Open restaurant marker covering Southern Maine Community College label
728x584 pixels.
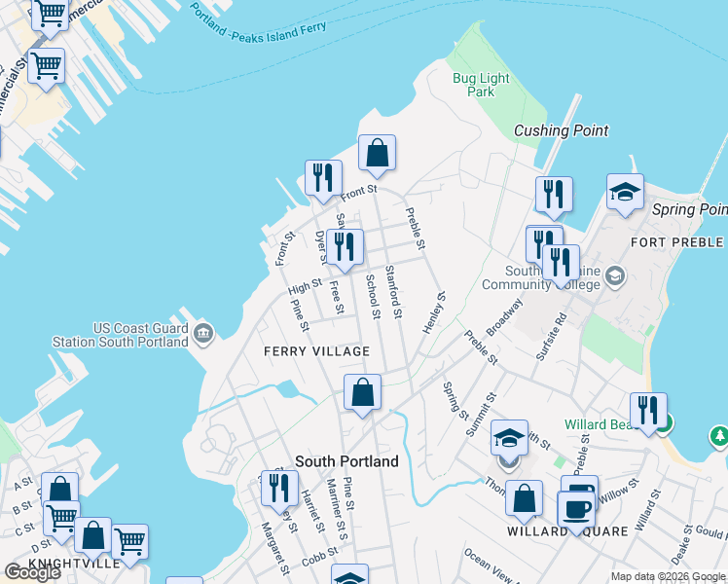tap(561, 267)
